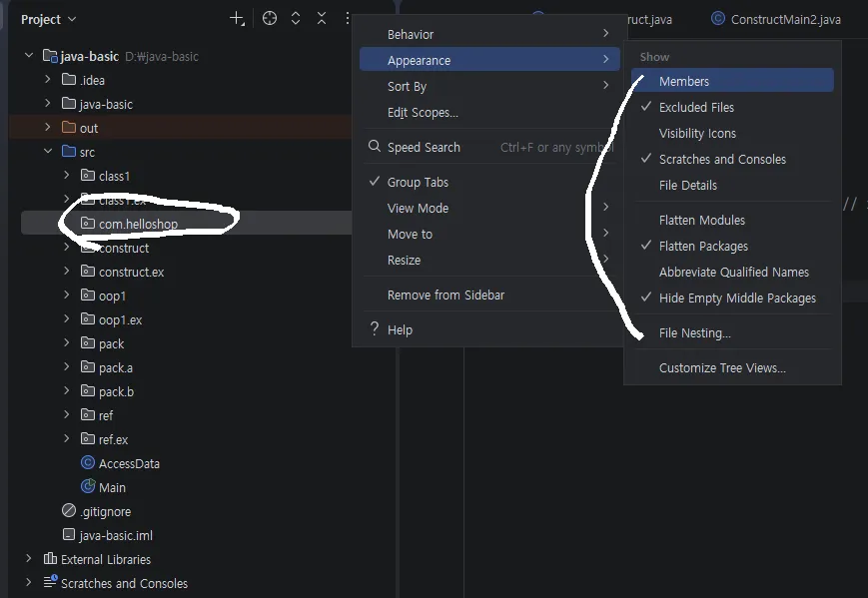Expand the java-basic subfolder

[48, 104]
